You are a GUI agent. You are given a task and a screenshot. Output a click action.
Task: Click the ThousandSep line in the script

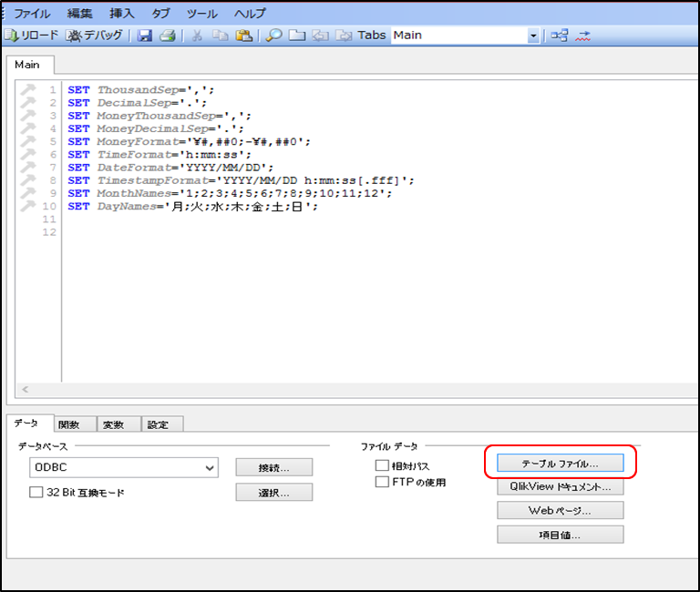point(140,89)
